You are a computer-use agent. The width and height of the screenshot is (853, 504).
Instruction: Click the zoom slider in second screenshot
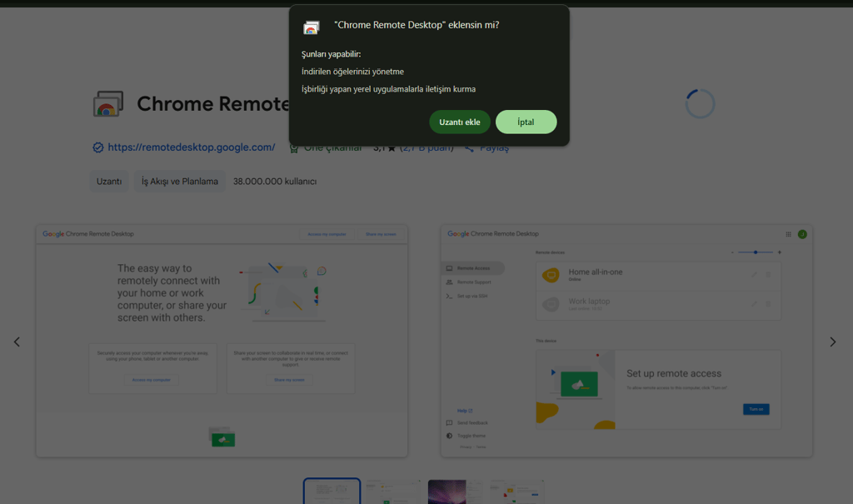click(756, 252)
